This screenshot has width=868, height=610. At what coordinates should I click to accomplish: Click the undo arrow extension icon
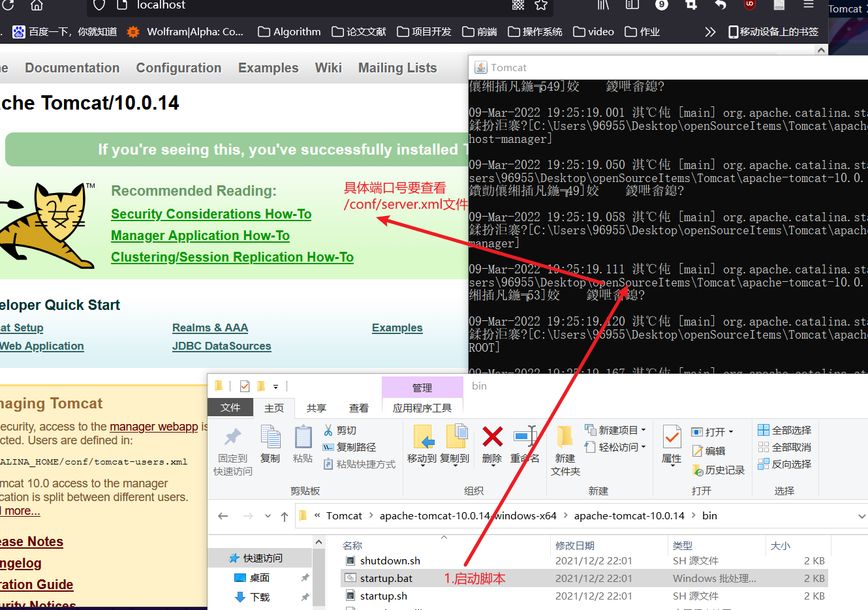tap(721, 5)
